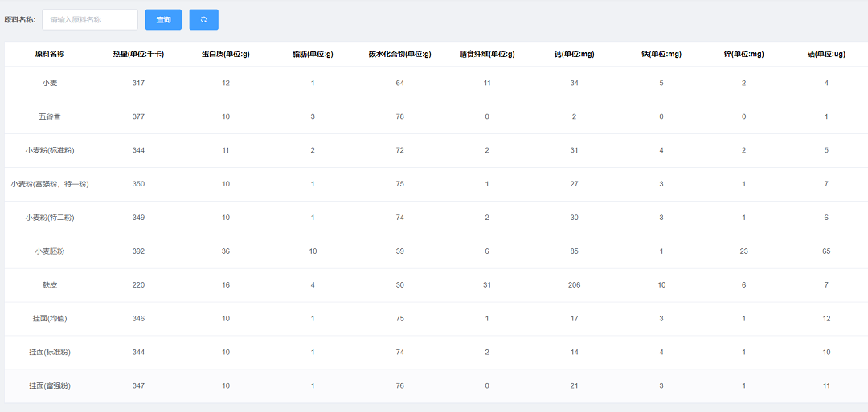Click the 原料名称 column header
Image resolution: width=868 pixels, height=412 pixels.
pyautogui.click(x=50, y=54)
